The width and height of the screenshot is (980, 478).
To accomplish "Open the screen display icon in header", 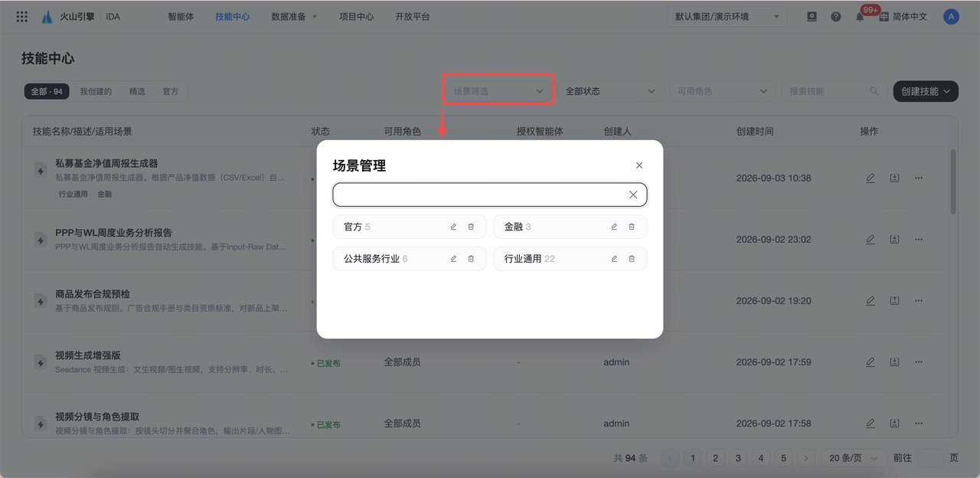I will coord(812,16).
